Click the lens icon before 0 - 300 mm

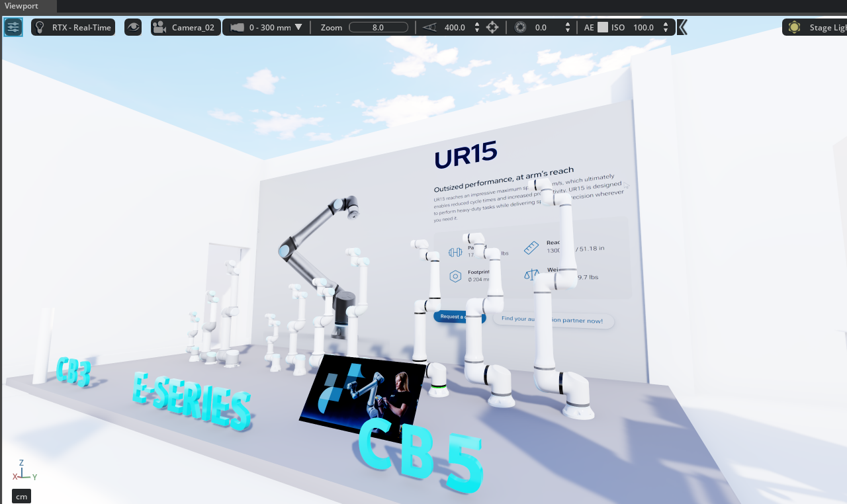(x=237, y=27)
